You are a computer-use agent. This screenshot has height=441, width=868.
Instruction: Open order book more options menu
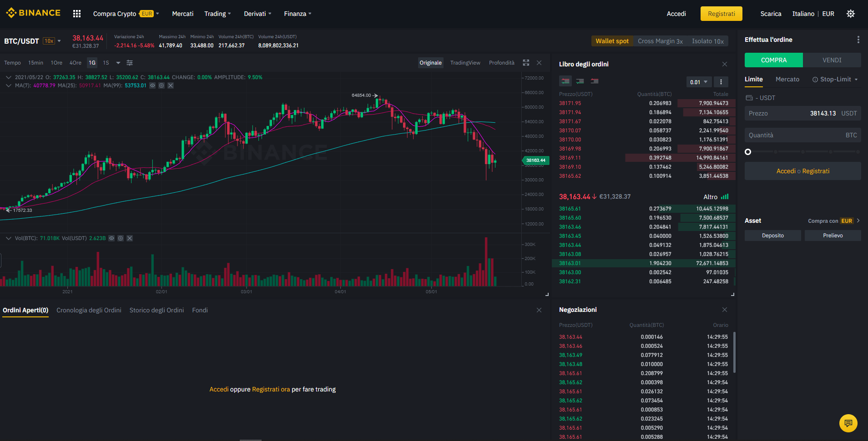point(721,82)
